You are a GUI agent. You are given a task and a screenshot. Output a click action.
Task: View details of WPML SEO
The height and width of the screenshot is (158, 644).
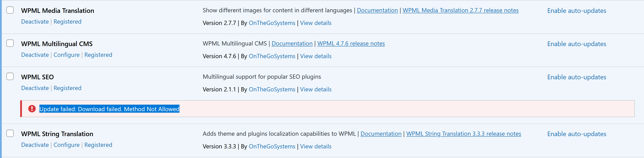(316, 89)
